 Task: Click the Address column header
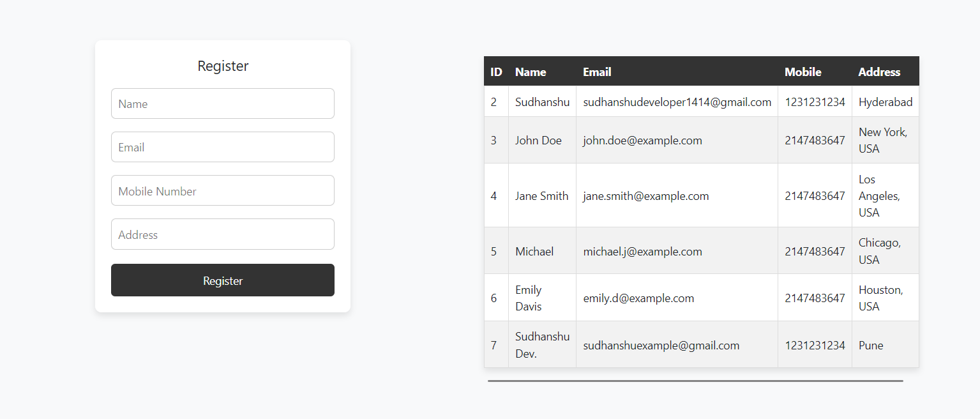886,72
